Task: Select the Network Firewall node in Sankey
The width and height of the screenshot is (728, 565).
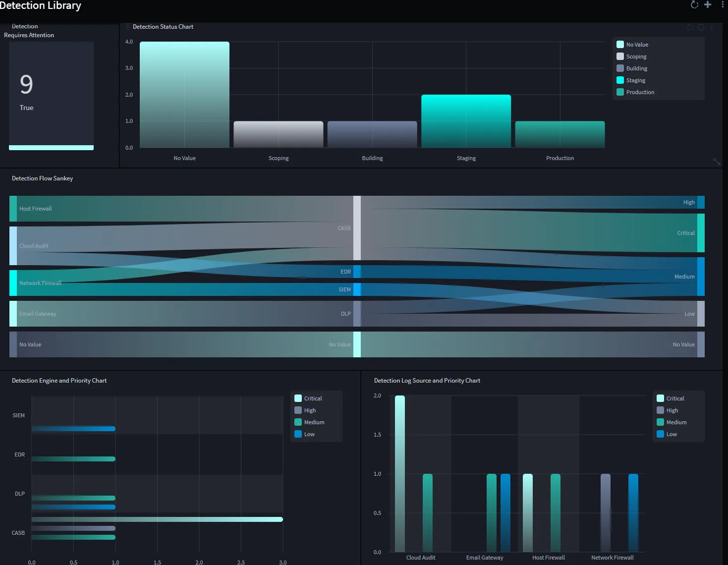Action: tap(13, 283)
